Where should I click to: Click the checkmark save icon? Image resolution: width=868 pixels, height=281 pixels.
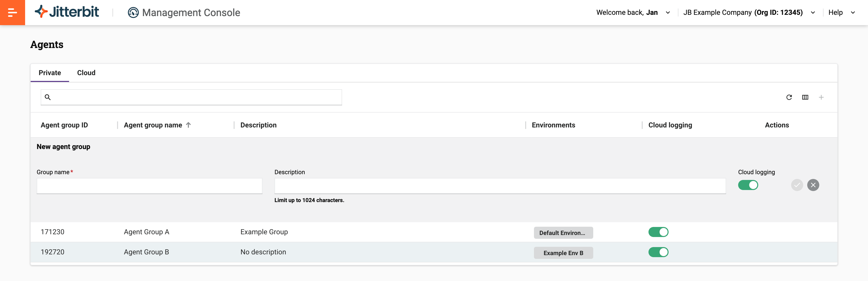797,185
